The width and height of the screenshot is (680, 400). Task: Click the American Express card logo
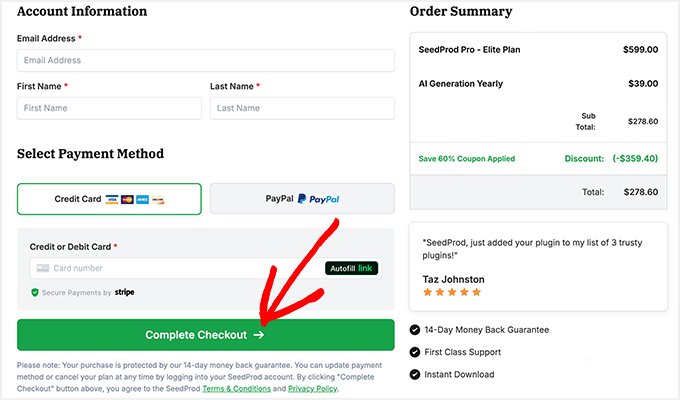coord(142,199)
